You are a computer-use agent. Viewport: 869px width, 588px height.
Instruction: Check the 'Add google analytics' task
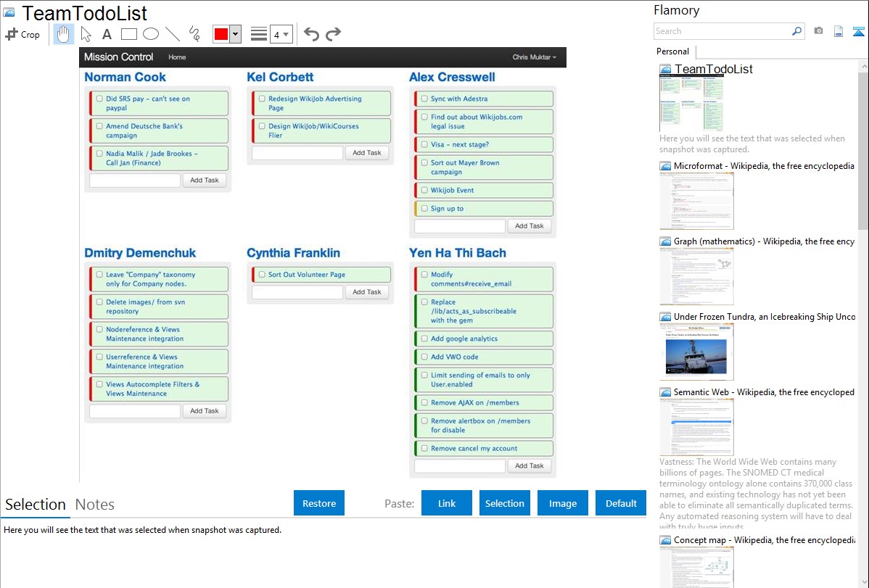coord(424,339)
